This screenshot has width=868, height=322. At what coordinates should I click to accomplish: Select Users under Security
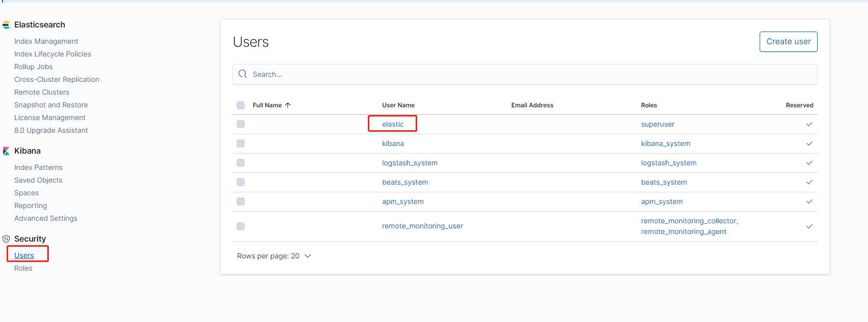click(x=24, y=255)
